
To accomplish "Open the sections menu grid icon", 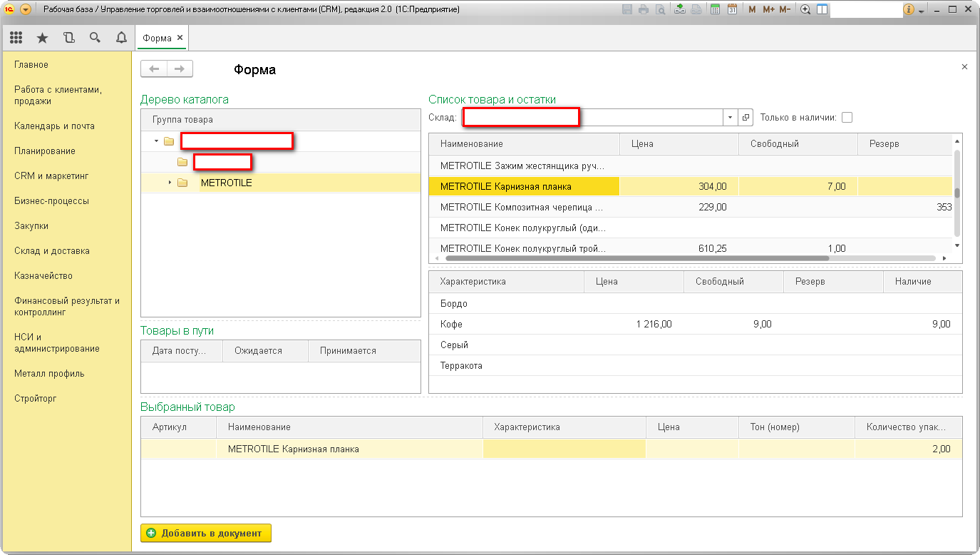I will click(16, 38).
